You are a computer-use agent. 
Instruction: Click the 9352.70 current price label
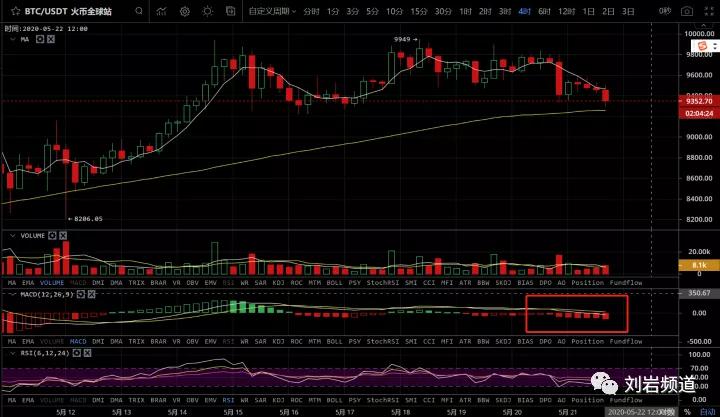[x=699, y=101]
